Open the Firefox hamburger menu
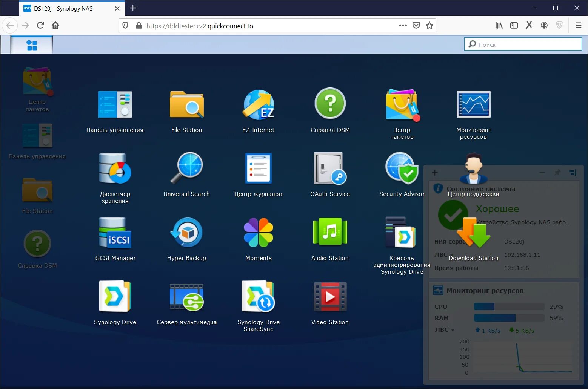The width and height of the screenshot is (588, 389). [x=578, y=25]
